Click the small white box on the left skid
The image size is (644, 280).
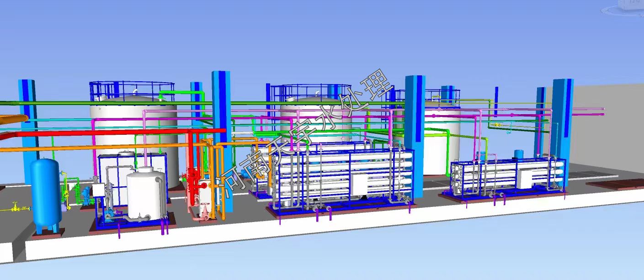99,190
